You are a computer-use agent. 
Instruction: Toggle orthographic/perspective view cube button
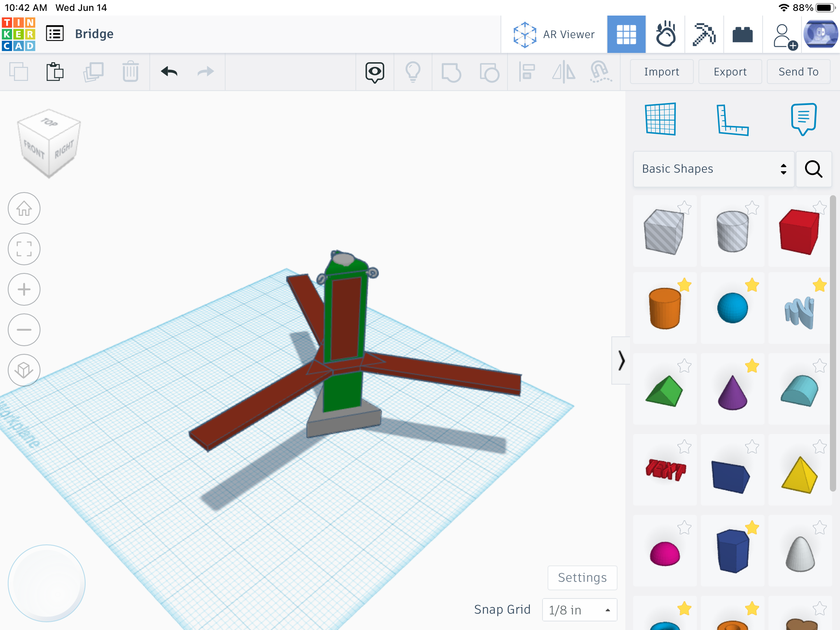24,370
